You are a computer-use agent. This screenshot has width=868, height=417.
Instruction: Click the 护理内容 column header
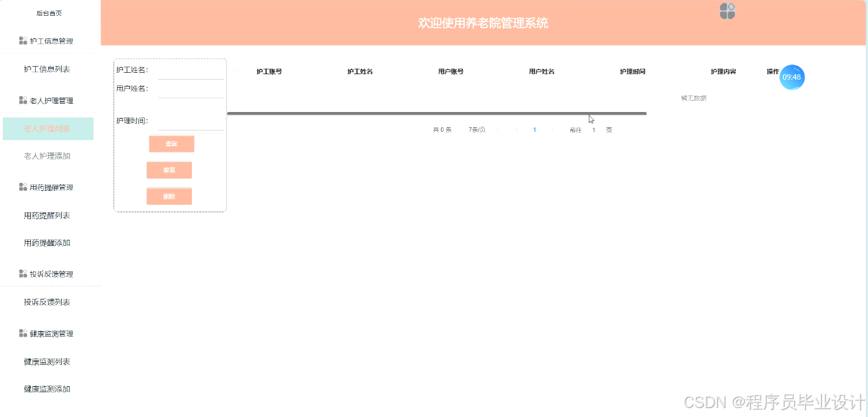(724, 71)
